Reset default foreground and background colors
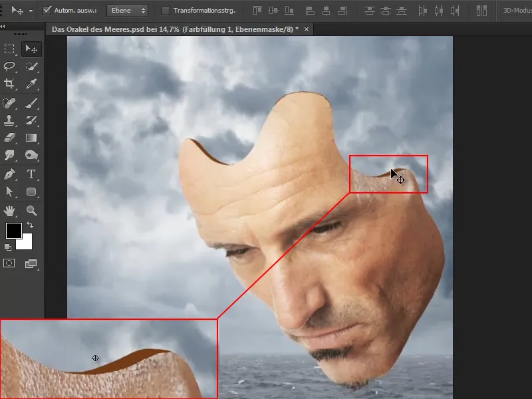Screen dimensions: 532x399 pyautogui.click(x=8, y=247)
